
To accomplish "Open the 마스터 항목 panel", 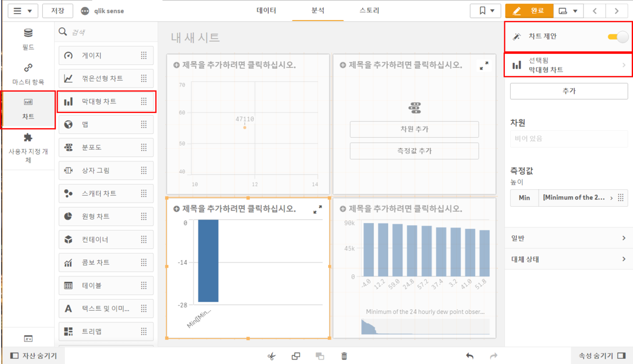I will tap(28, 74).
